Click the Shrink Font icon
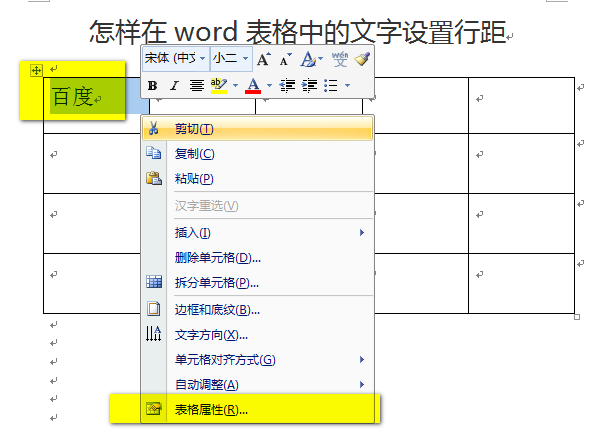The height and width of the screenshot is (429, 600). click(x=285, y=59)
